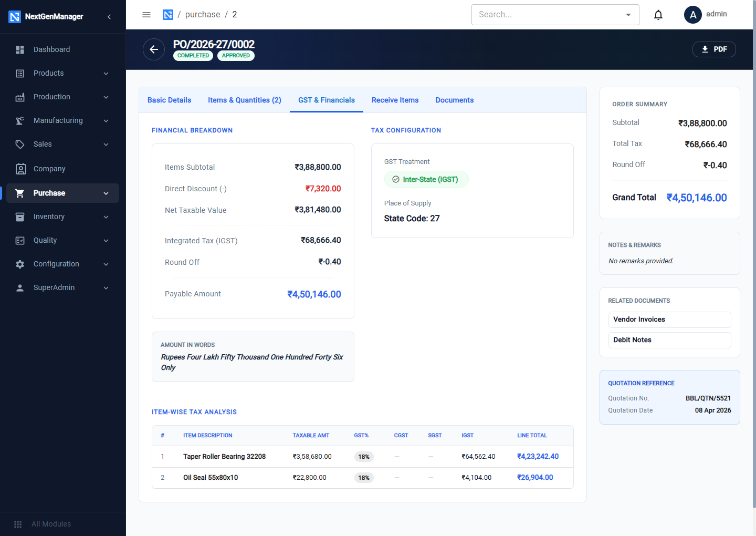Screen dimensions: 756x536
Task: Download the PDF
Action: click(x=714, y=49)
